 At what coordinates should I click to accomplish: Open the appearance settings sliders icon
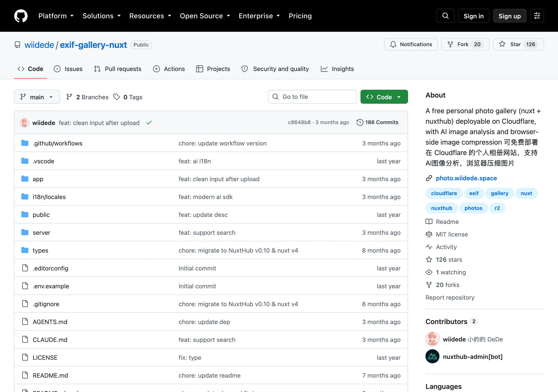[x=537, y=16]
